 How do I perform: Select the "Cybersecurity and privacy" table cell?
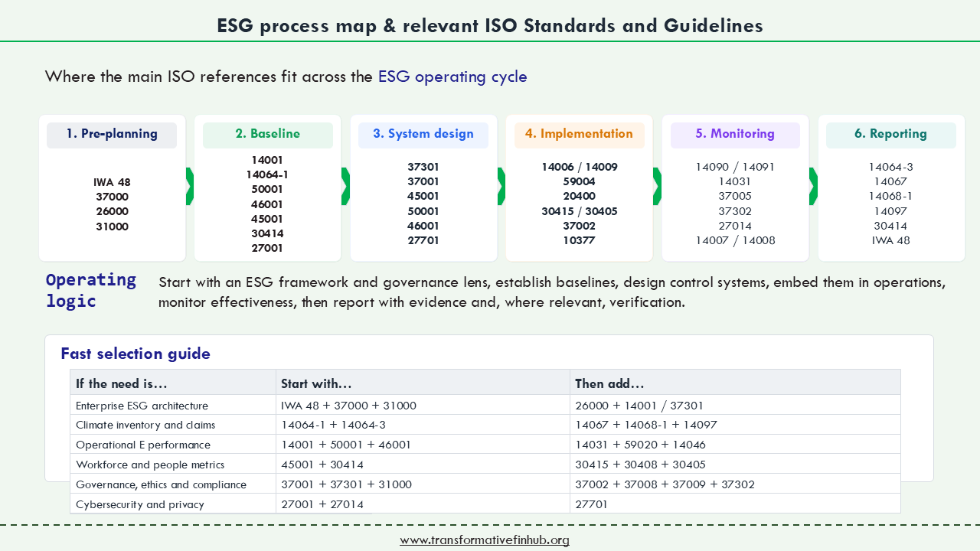coord(140,504)
